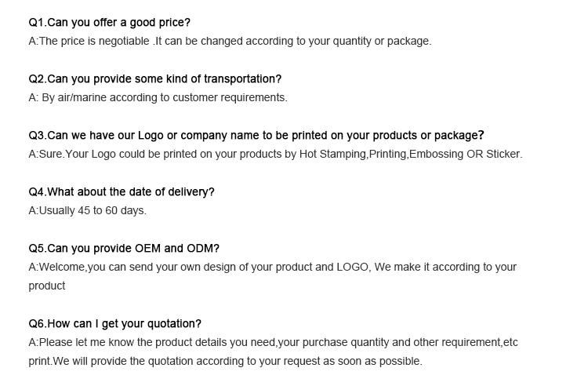Image resolution: width=588 pixels, height=386 pixels.
Task: Click the 'We will provide the quotation' sentence
Action: (x=238, y=361)
